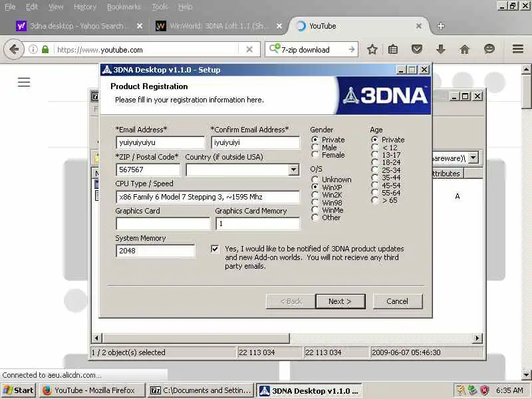Expand the Country dropdown
Screen dimensions: 532x399
point(294,170)
